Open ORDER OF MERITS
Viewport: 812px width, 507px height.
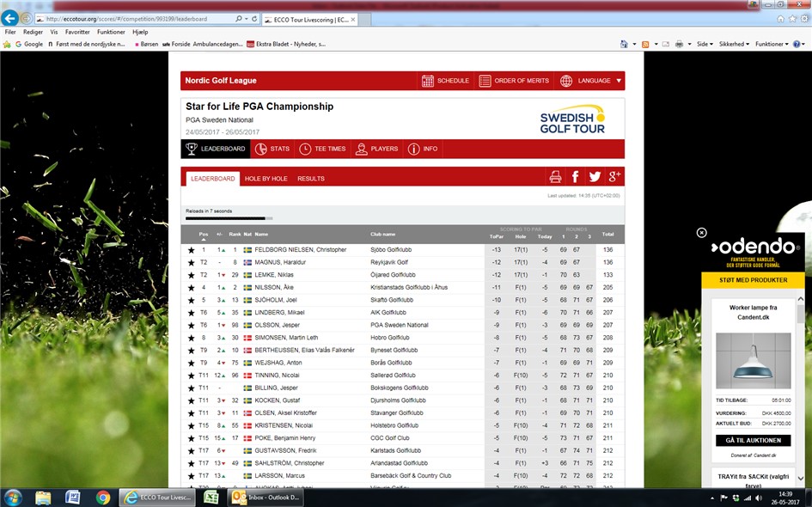(514, 81)
